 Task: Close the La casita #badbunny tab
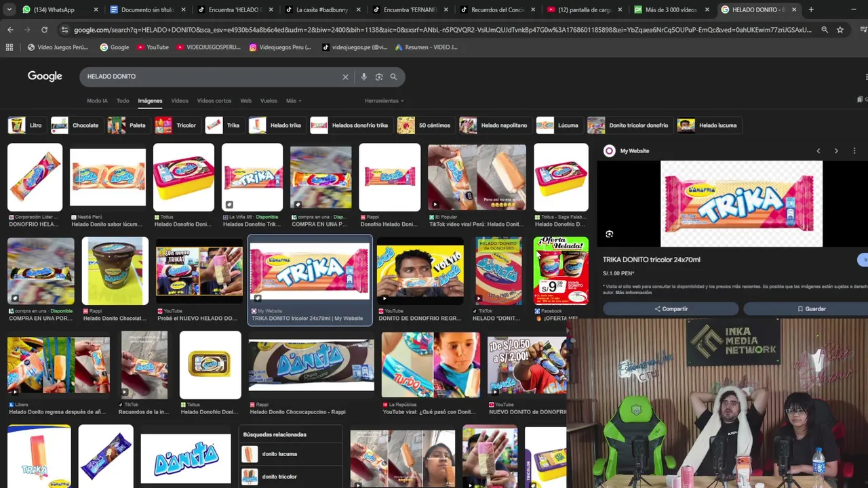tap(358, 9)
